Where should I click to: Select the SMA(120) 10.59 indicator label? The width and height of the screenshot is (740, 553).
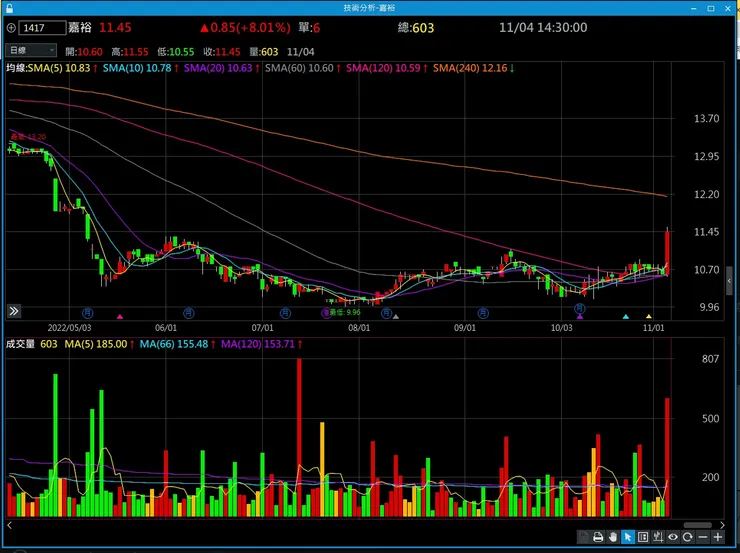pyautogui.click(x=383, y=68)
